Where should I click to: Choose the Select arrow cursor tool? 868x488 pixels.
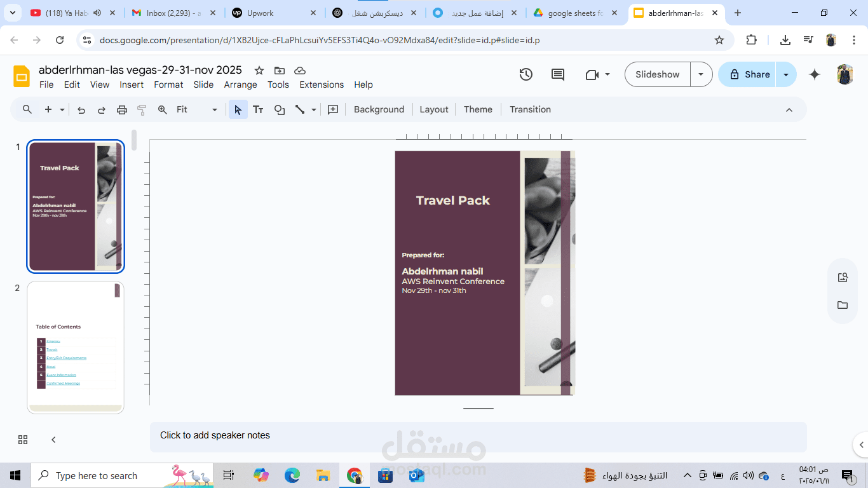[x=238, y=109]
